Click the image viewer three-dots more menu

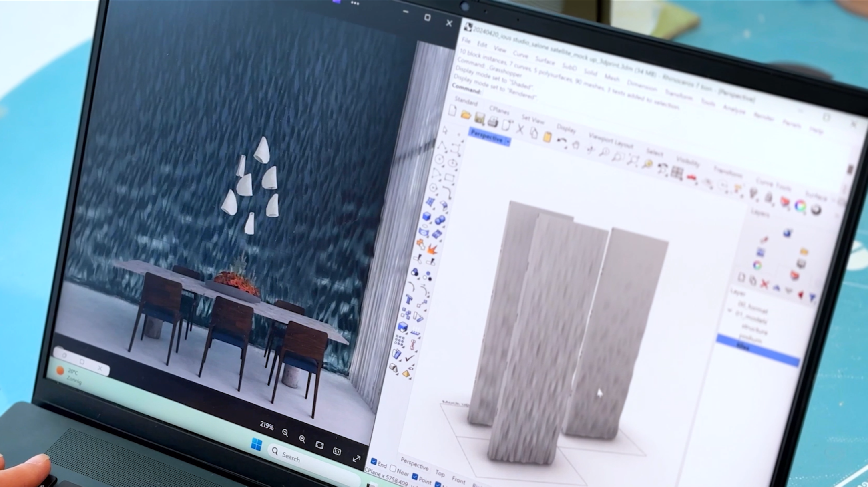(355, 3)
